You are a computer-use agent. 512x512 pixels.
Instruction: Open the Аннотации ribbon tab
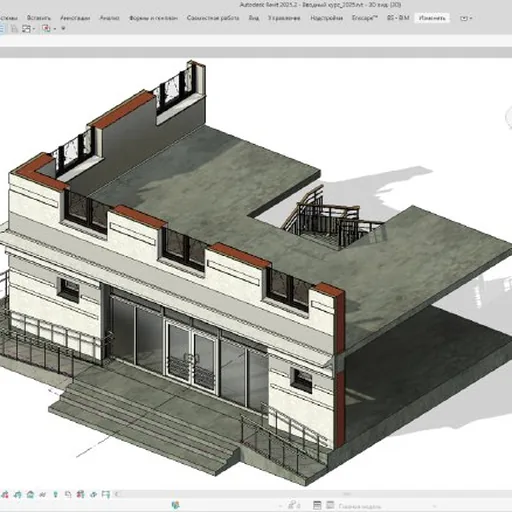point(75,18)
